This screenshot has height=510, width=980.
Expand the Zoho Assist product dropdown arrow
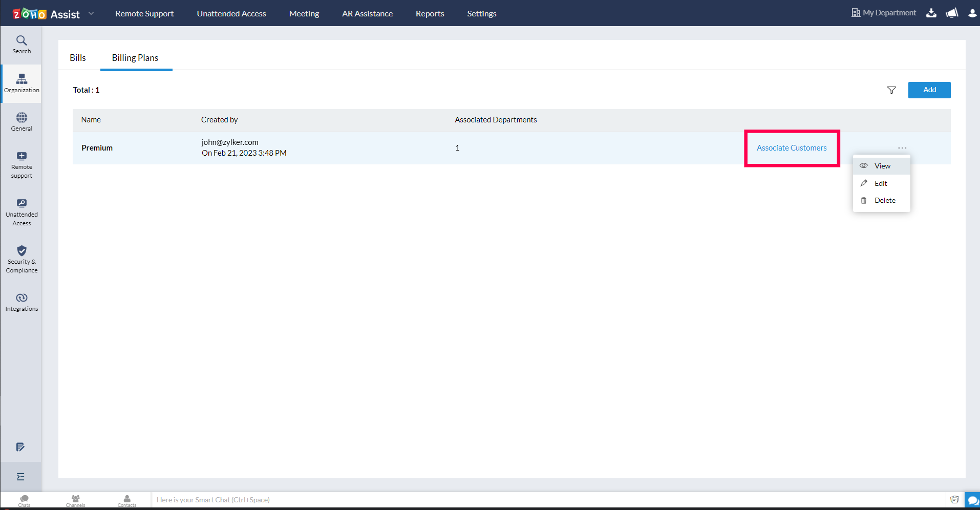coord(91,13)
